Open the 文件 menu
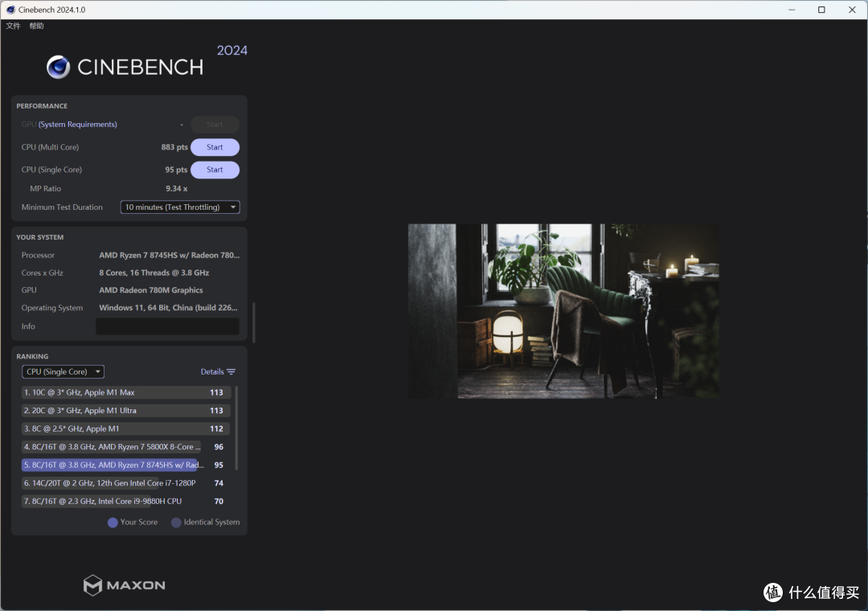The width and height of the screenshot is (868, 611). 14,26
